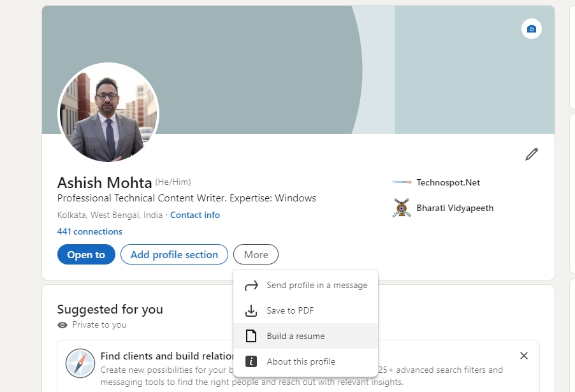Screen dimensions: 575x392
Task: Click the About this profile info icon
Action: 251,361
